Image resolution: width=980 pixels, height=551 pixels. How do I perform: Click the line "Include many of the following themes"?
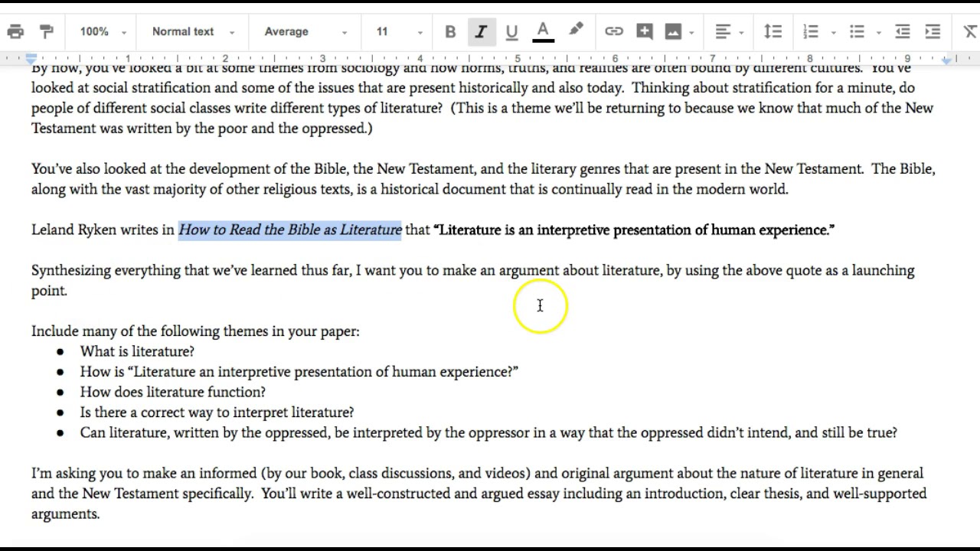[195, 331]
